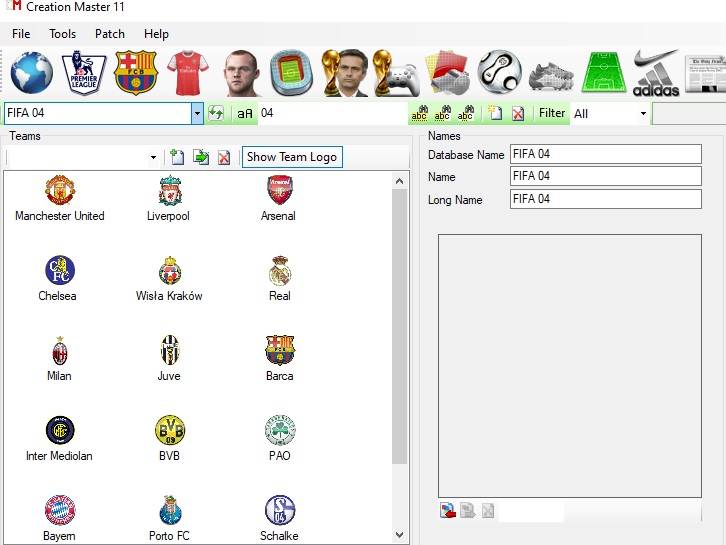The image size is (726, 545).
Task: Open the green pitch formations icon
Action: tap(603, 73)
